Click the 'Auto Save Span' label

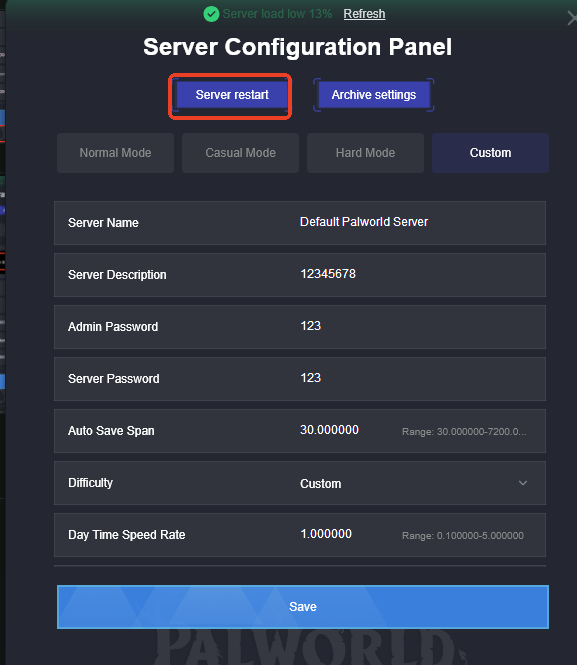pos(111,431)
